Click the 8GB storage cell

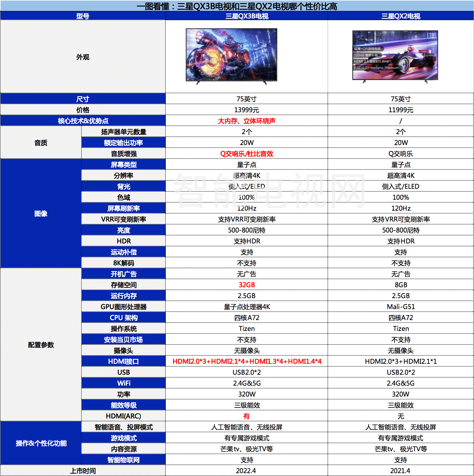pos(401,285)
